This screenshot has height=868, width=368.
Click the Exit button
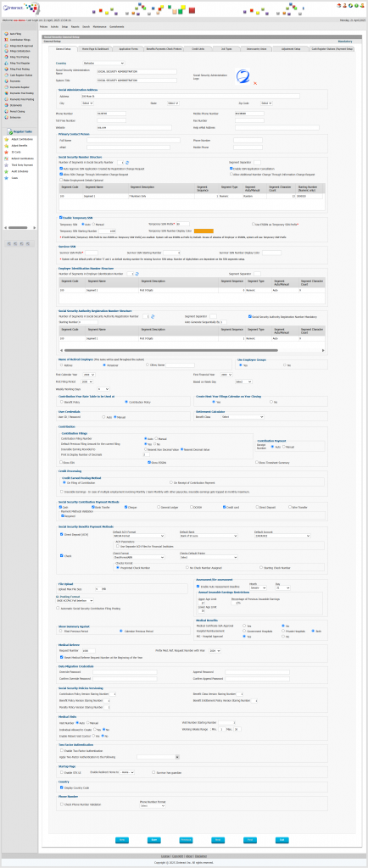tap(282, 839)
